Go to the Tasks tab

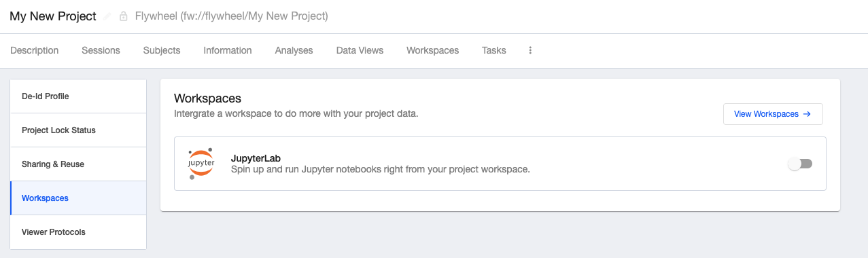click(494, 50)
